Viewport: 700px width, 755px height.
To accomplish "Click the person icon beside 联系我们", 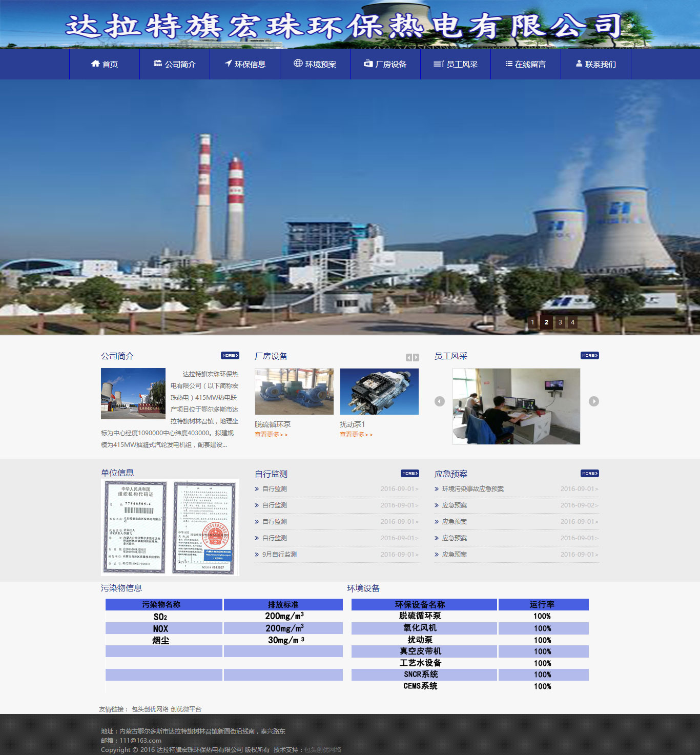I will coord(579,64).
